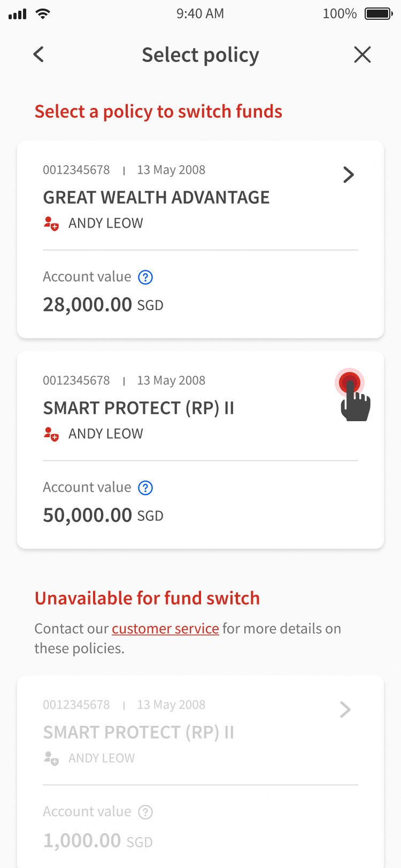Tap the battery icon in the status bar
401x868 pixels.
coord(379,14)
